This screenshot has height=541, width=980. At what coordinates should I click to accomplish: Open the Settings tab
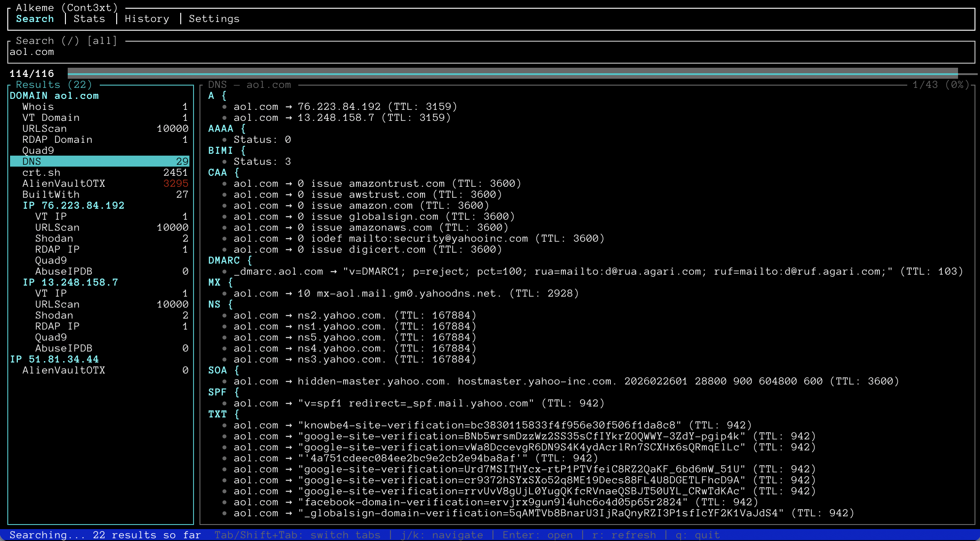click(x=214, y=19)
